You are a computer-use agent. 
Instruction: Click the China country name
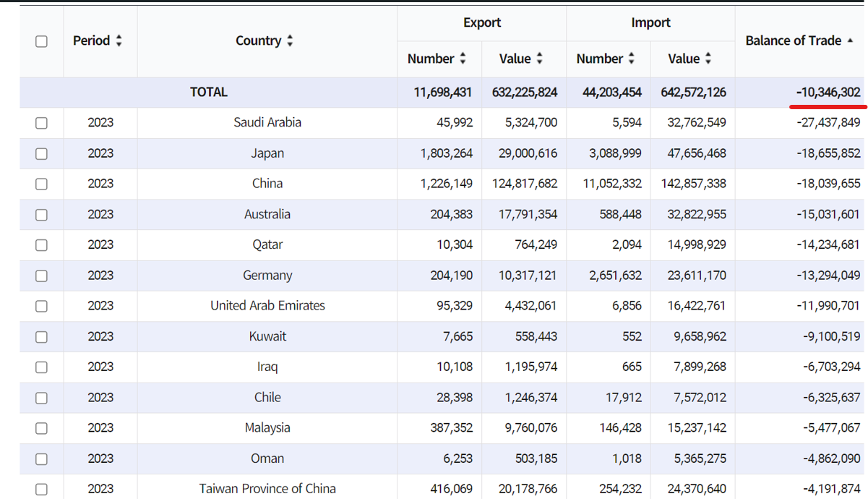coord(267,184)
